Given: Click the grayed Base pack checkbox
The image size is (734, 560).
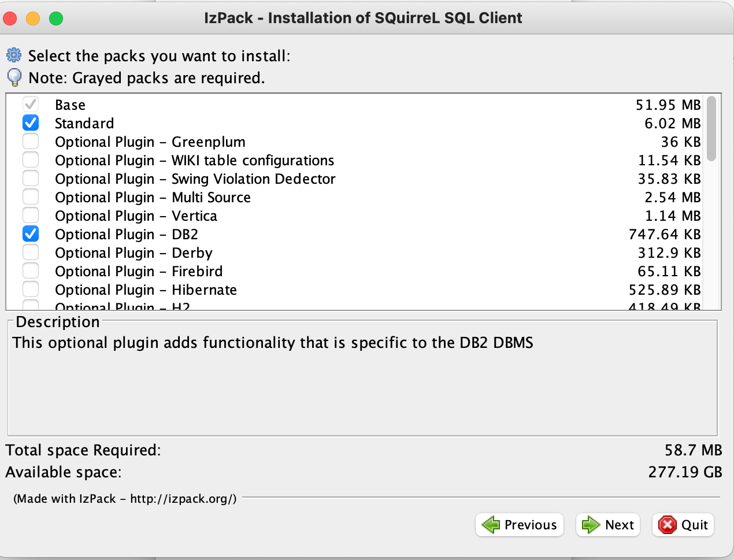Looking at the screenshot, I should click(x=31, y=104).
